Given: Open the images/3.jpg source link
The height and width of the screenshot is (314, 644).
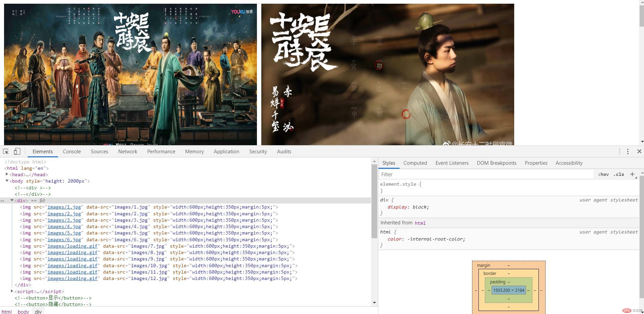Looking at the screenshot, I should coord(64,220).
